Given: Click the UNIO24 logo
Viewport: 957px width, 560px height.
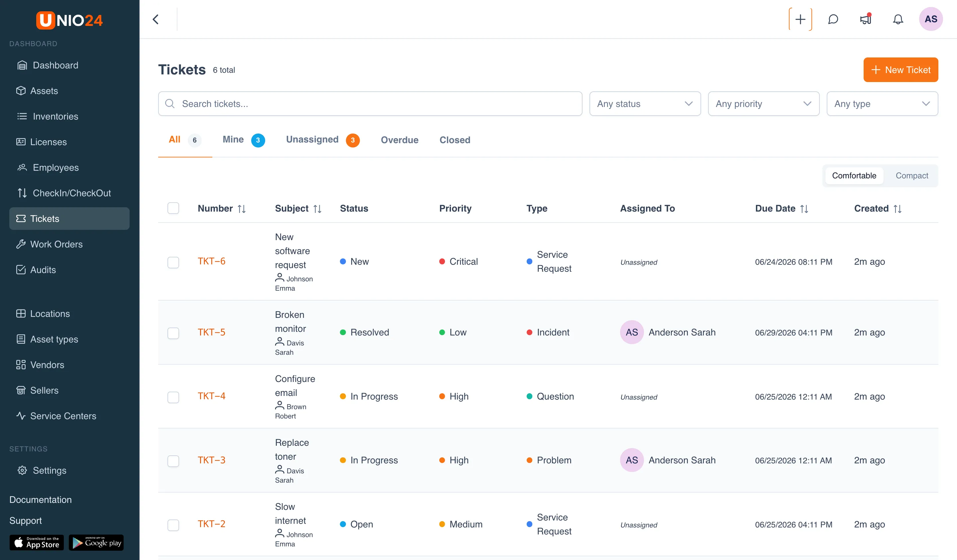Looking at the screenshot, I should pos(69,20).
